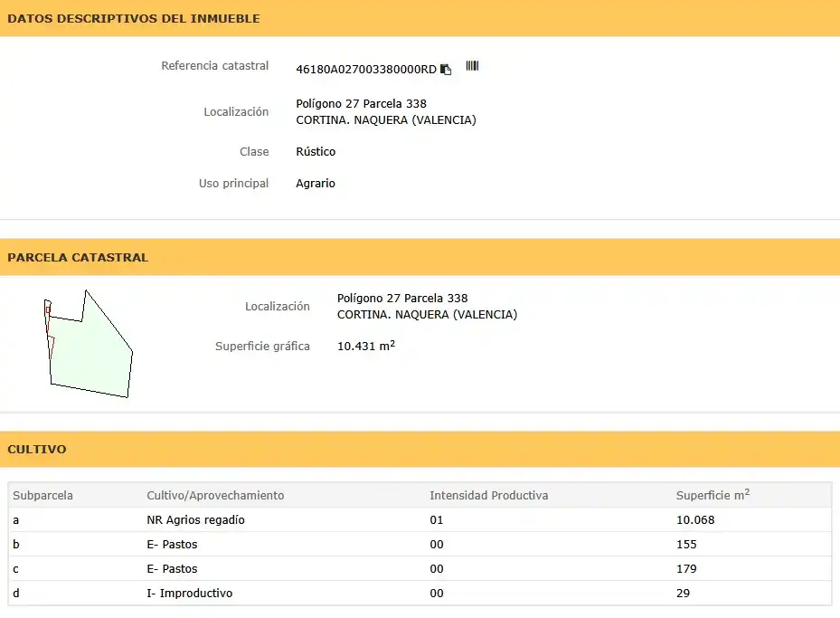
Task: Select the Subparcela column header
Action: click(x=42, y=495)
